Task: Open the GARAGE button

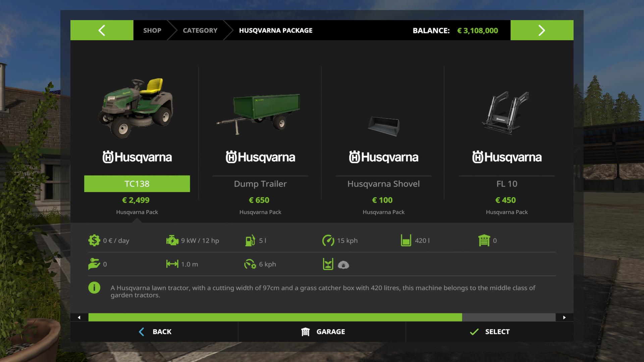Action: click(x=322, y=332)
